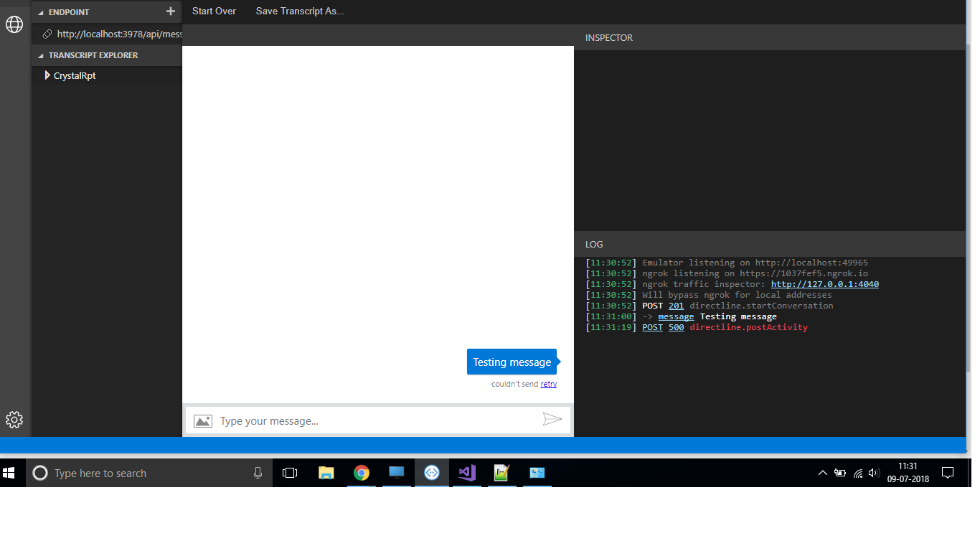Retry sending the failed Testing message
Image resolution: width=980 pixels, height=551 pixels.
coord(548,384)
